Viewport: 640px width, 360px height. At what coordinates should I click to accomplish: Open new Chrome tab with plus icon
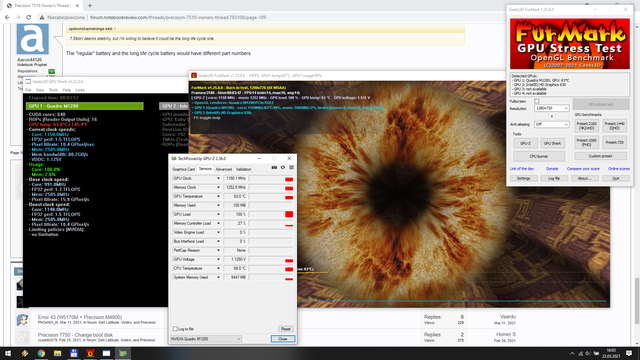(x=90, y=6)
